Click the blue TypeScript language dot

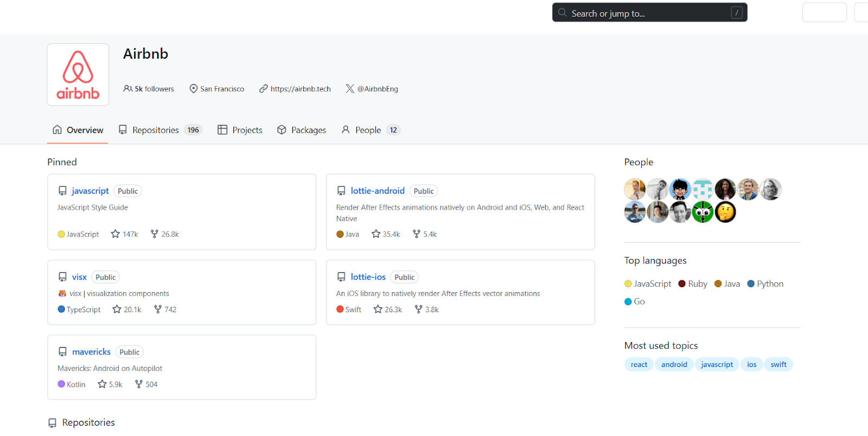tap(61, 309)
